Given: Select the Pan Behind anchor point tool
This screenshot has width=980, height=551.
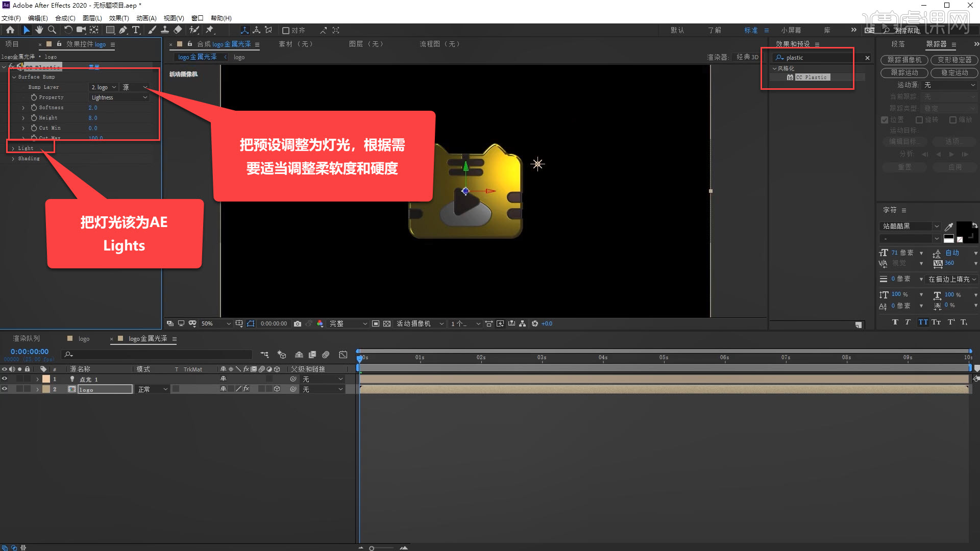Looking at the screenshot, I should (94, 30).
